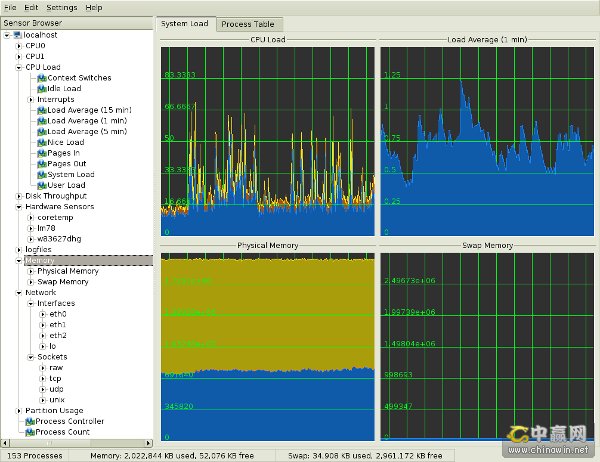
Task: Click the Memory used status bar text
Action: tap(172, 456)
